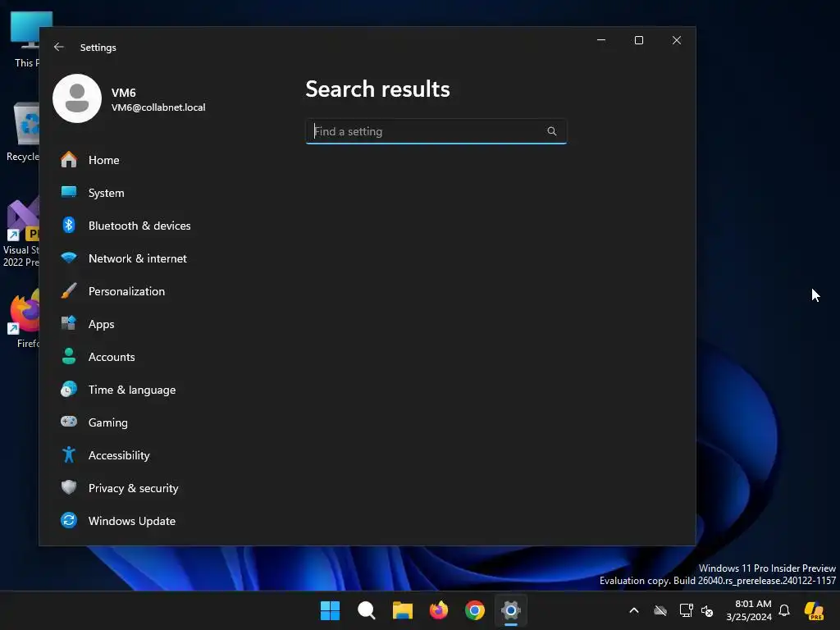Open the clock and date flyout
840x630 pixels.
[x=749, y=610]
